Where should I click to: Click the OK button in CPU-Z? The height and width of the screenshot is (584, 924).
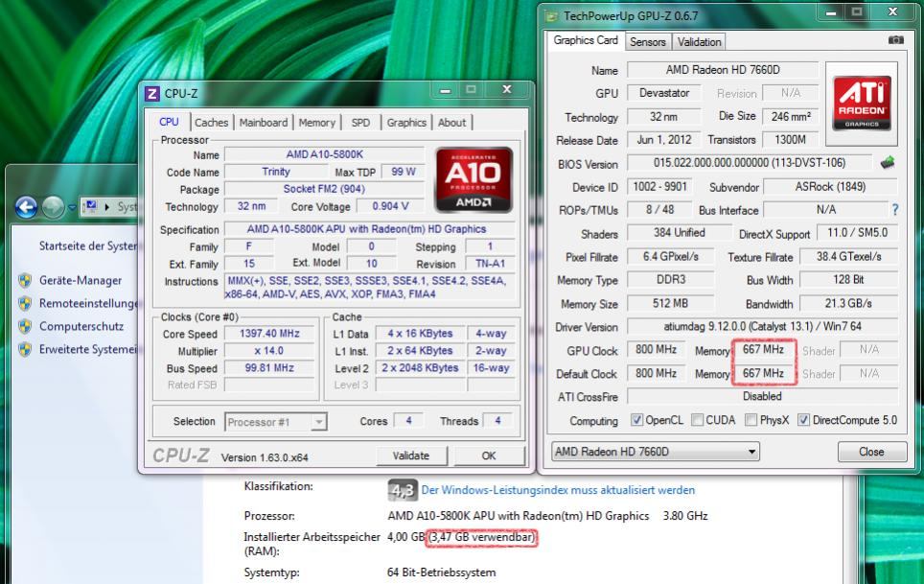[x=489, y=456]
